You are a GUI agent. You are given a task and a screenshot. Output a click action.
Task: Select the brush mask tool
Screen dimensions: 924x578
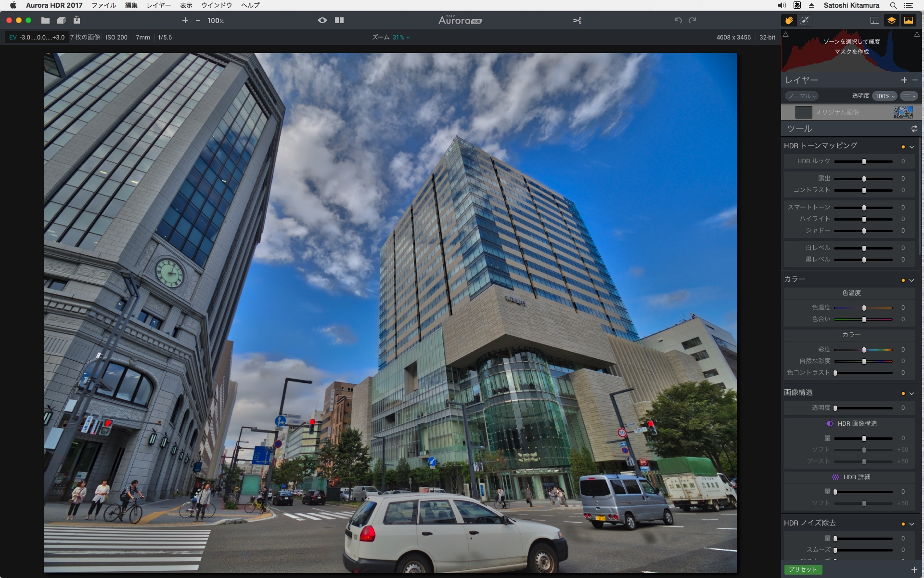tap(804, 20)
